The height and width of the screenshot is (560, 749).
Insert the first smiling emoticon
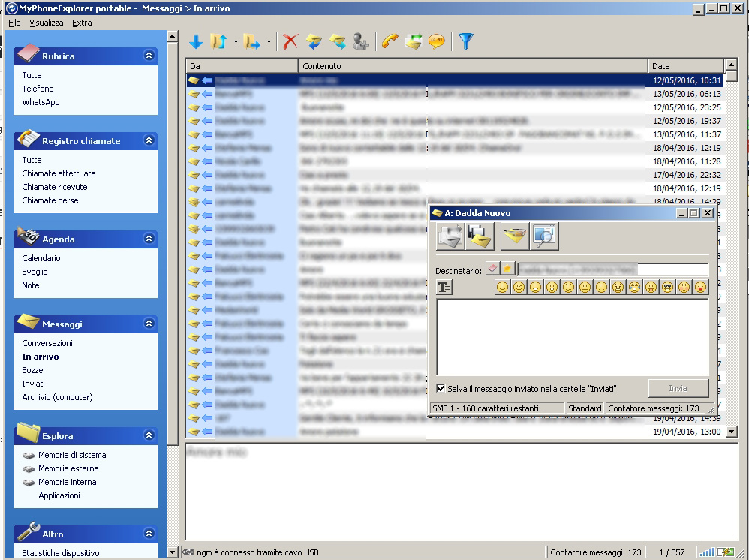coord(503,288)
